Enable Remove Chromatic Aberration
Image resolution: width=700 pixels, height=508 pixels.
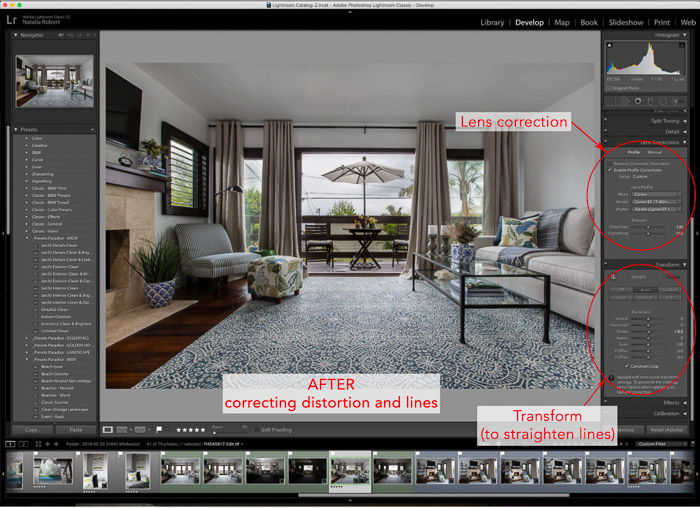click(609, 163)
